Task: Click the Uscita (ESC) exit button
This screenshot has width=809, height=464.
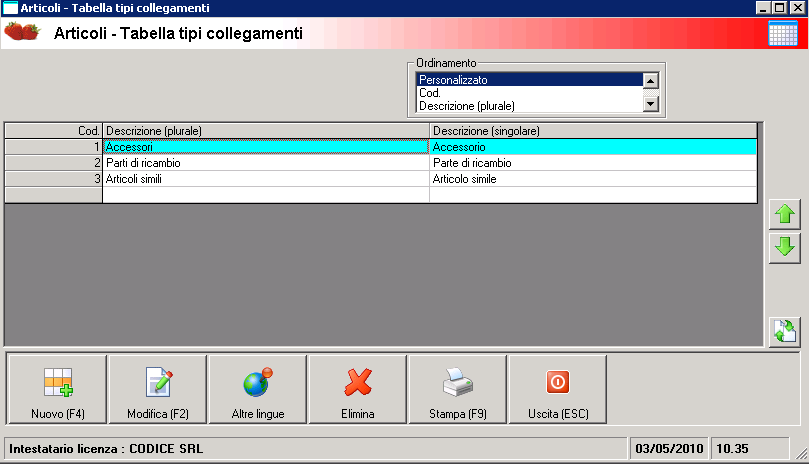Action: click(558, 390)
